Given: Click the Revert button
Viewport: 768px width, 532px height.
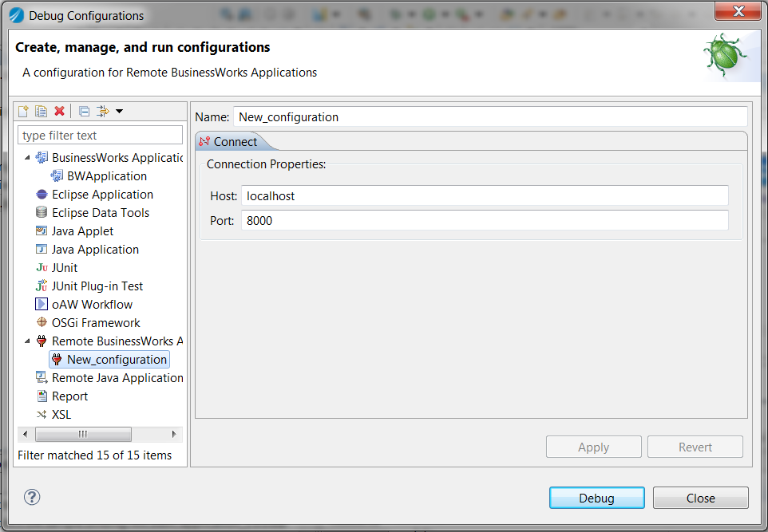Looking at the screenshot, I should click(x=695, y=447).
